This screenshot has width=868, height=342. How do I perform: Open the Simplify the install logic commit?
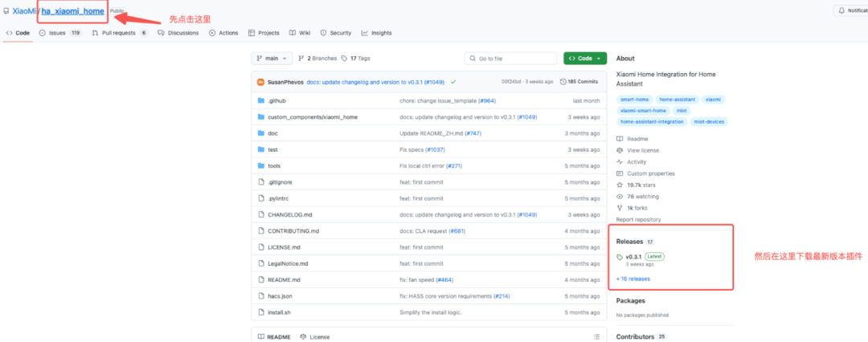pyautogui.click(x=430, y=312)
